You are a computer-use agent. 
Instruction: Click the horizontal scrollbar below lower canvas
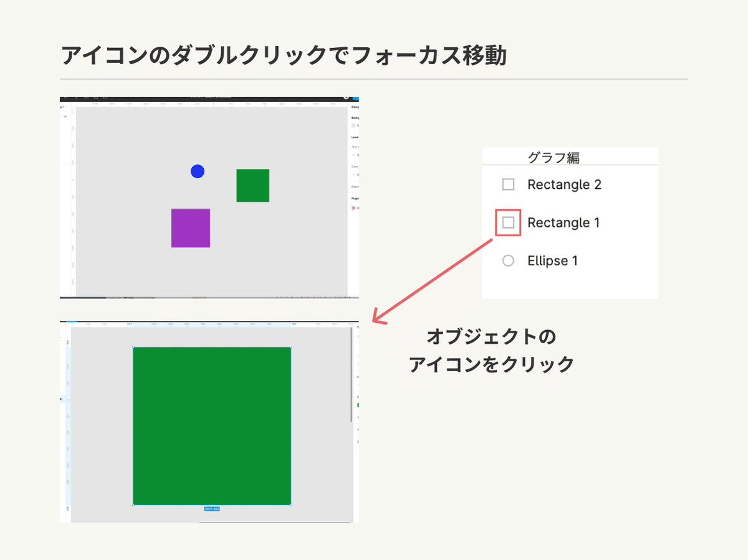coord(274,522)
